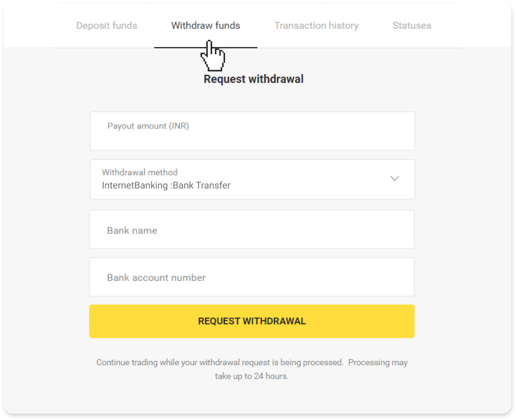Image resolution: width=516 pixels, height=420 pixels.
Task: Click the processing time notice text
Action: (x=252, y=367)
